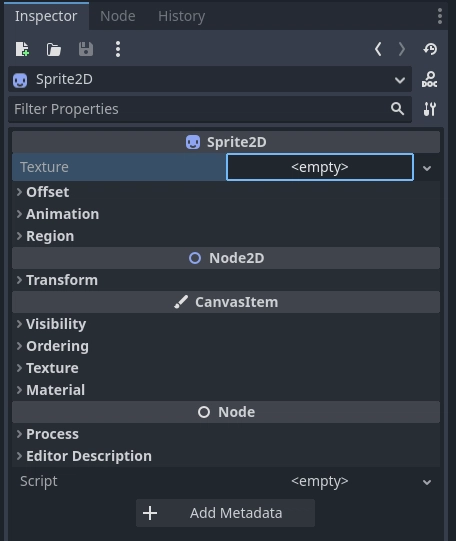Click the Add Metadata button
Image resolution: width=456 pixels, height=541 pixels.
(225, 513)
